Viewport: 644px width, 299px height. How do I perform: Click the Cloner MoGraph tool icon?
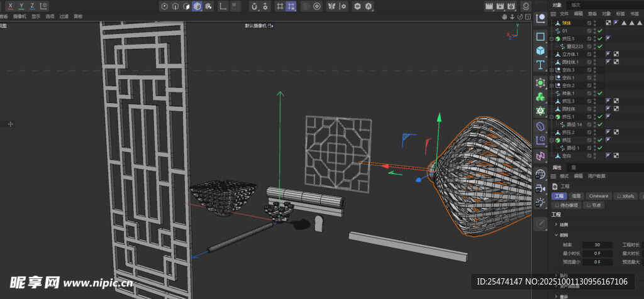pos(540,97)
